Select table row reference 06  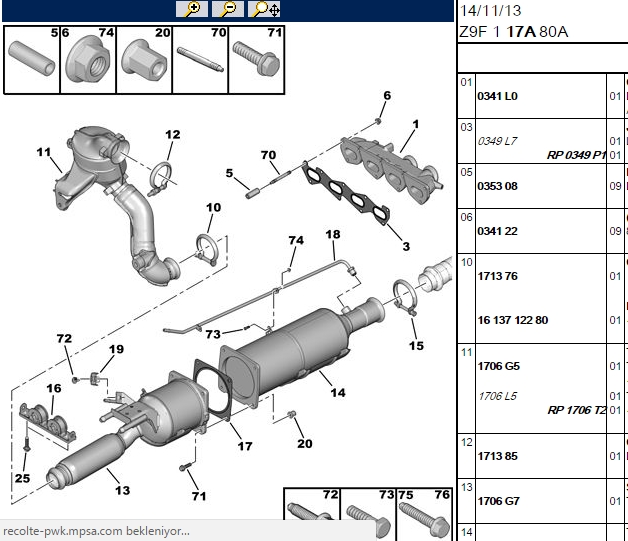click(x=466, y=217)
